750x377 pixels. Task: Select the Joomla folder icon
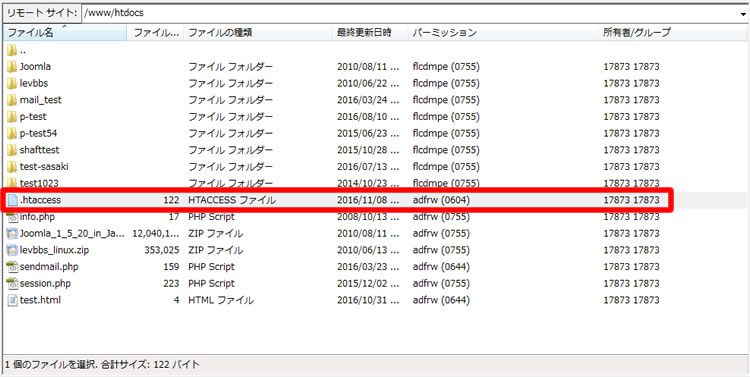(x=12, y=67)
